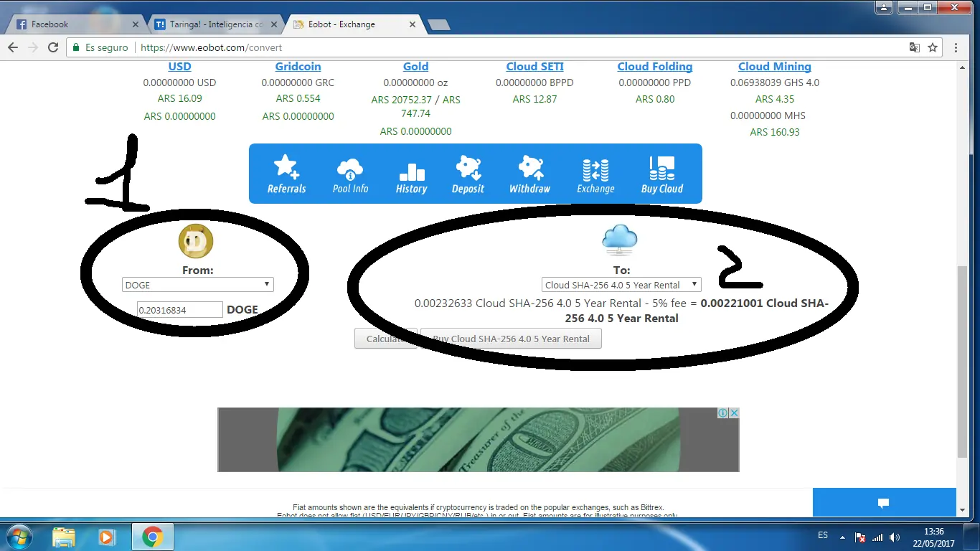Click the 0.06938039 GHS 4.0 value
This screenshot has height=551, width=980.
(x=775, y=83)
